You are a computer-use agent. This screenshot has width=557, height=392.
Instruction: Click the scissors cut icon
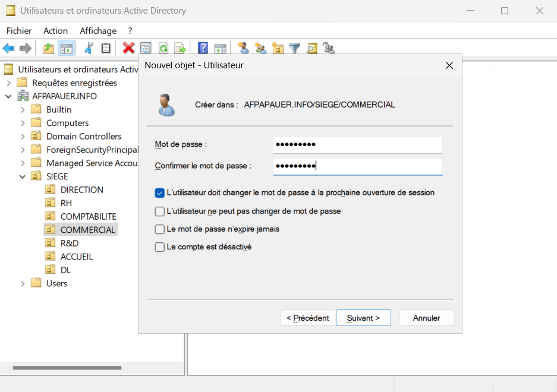coord(89,48)
